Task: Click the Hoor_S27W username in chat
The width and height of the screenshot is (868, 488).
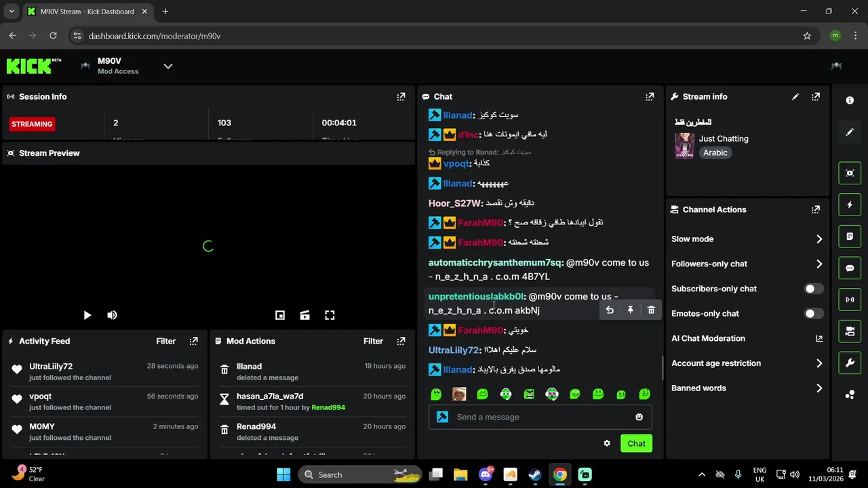Action: click(454, 203)
